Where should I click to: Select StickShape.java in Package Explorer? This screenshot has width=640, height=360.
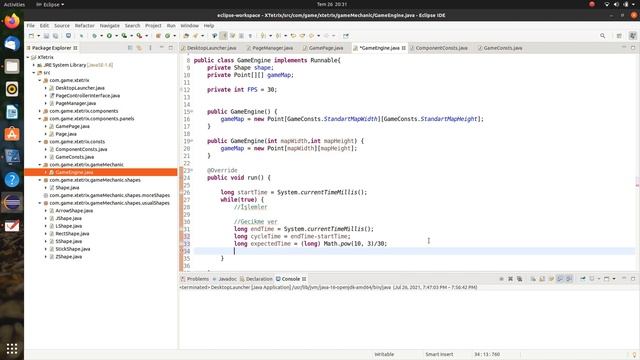[x=73, y=249]
